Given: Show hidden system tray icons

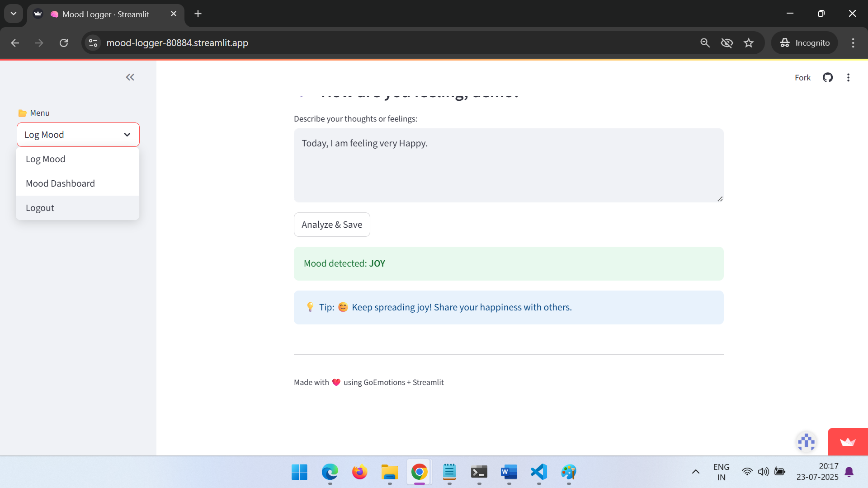Looking at the screenshot, I should 695,472.
